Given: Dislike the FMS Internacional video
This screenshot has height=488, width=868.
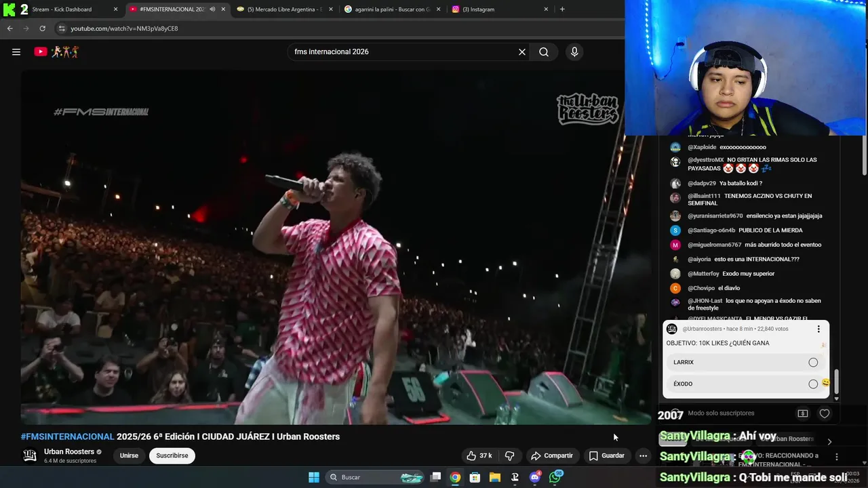Looking at the screenshot, I should pyautogui.click(x=509, y=455).
